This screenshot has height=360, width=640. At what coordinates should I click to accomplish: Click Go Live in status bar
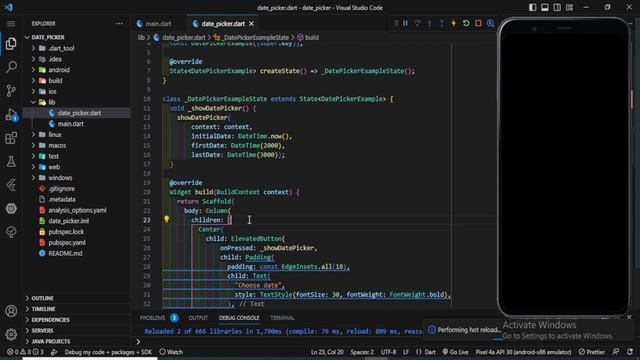tap(455, 352)
